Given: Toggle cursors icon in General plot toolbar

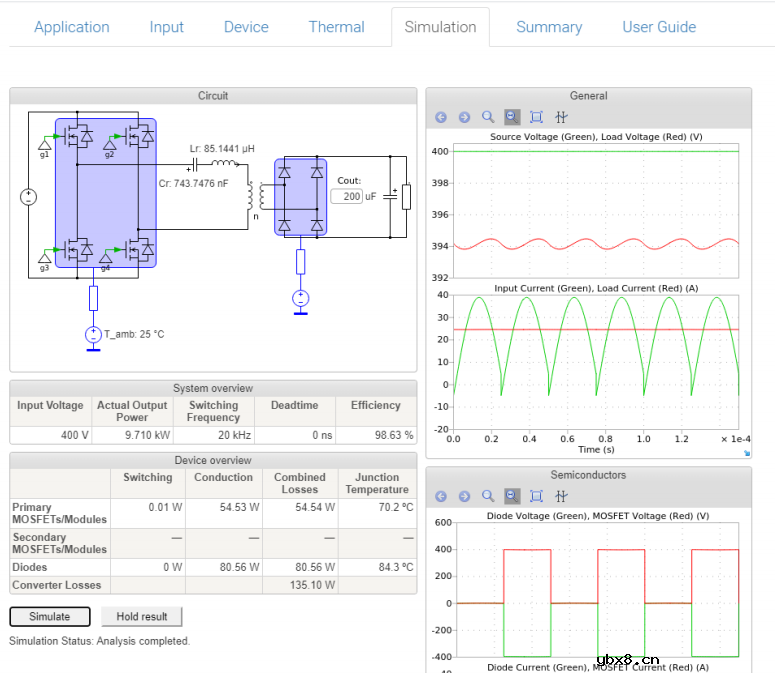Looking at the screenshot, I should click(561, 117).
